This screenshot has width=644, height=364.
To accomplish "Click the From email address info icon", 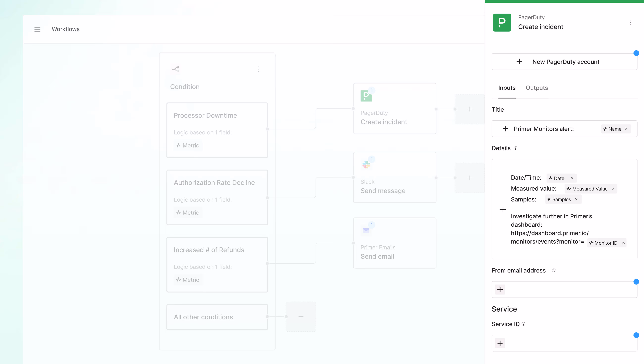I will point(553,270).
